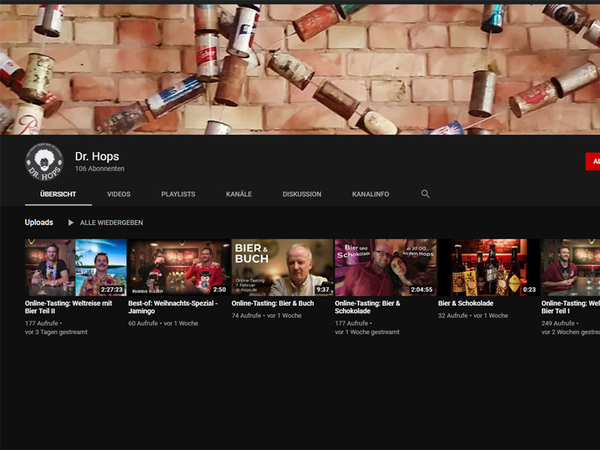Click title Online-Tasting: Weltreise mit Bier Teil II
Image resolution: width=600 pixels, height=450 pixels.
click(x=69, y=307)
